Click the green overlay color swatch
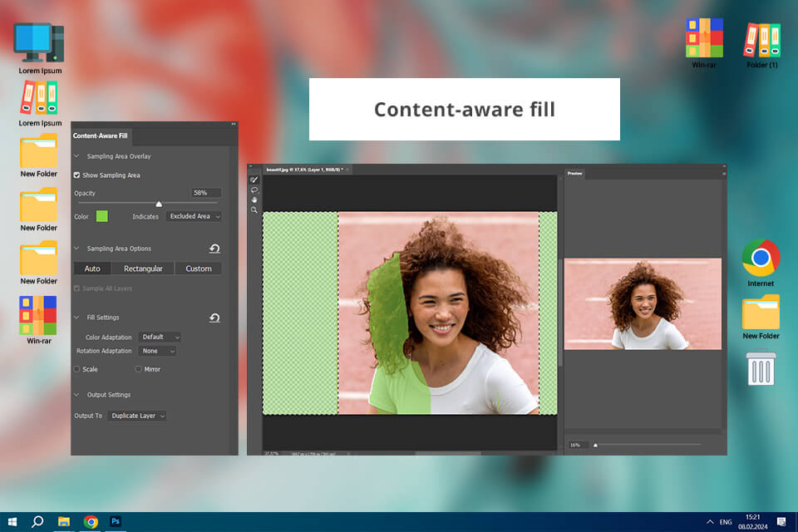The width and height of the screenshot is (798, 532). 102,216
